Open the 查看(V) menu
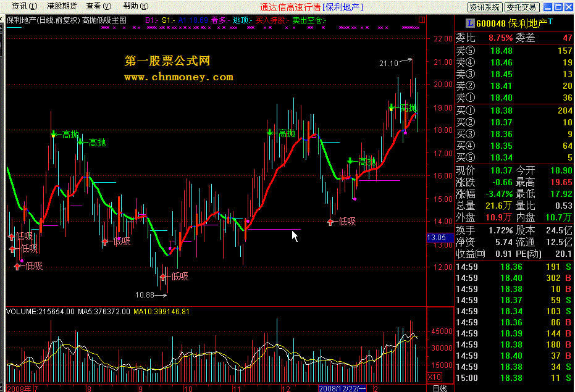 (99, 6)
